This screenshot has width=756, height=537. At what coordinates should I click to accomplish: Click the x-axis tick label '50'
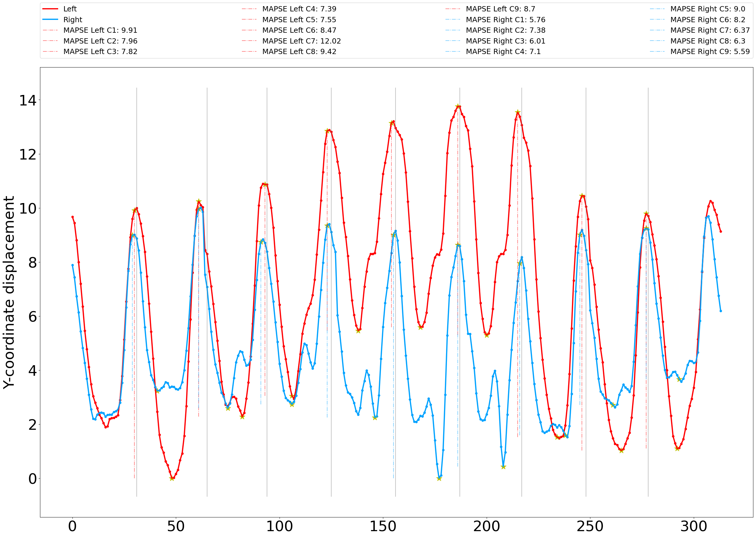point(176,526)
